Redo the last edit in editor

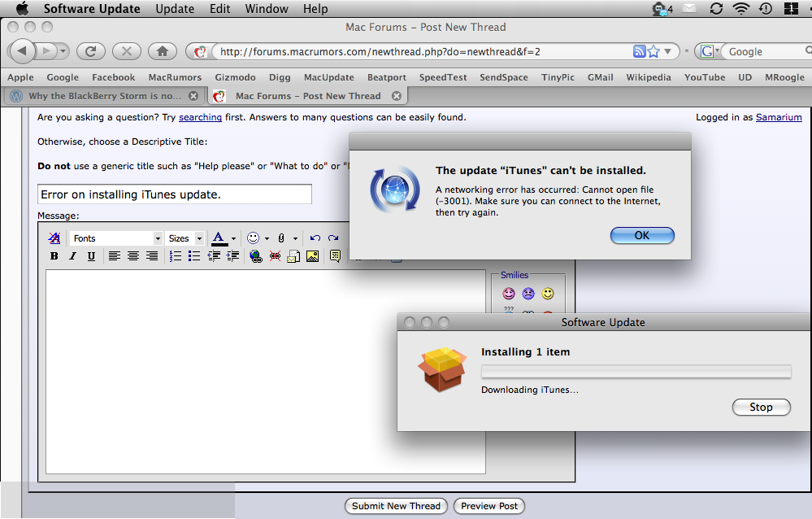pyautogui.click(x=333, y=238)
